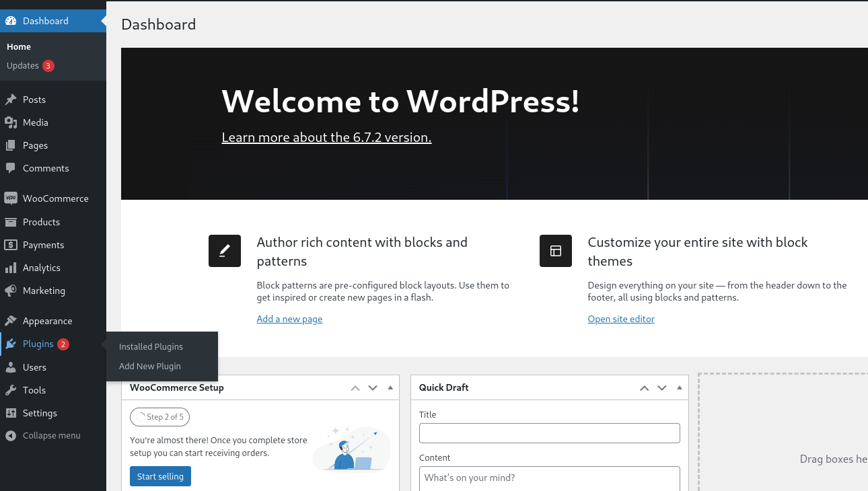The height and width of the screenshot is (491, 868).
Task: Click the Users person icon
Action: click(x=11, y=367)
